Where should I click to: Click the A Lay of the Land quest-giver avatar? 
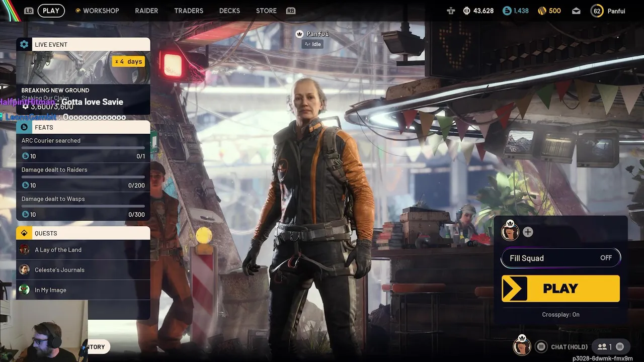[24, 250]
